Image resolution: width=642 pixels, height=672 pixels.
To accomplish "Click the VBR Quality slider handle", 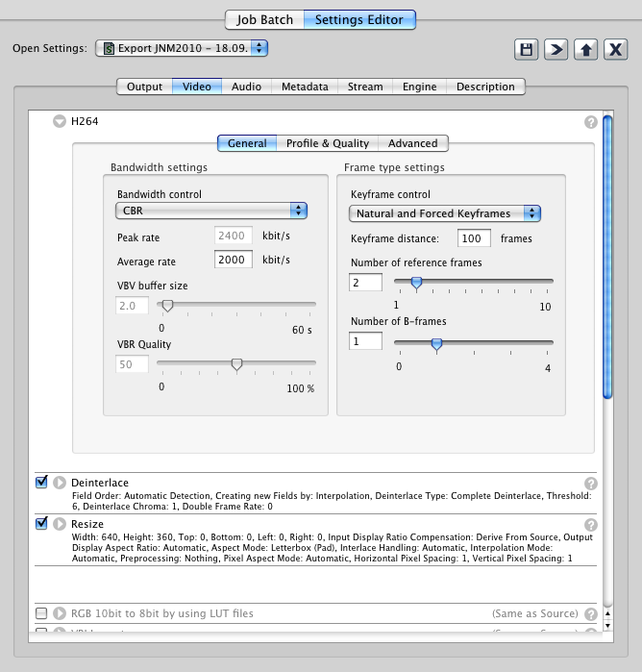I will [236, 364].
